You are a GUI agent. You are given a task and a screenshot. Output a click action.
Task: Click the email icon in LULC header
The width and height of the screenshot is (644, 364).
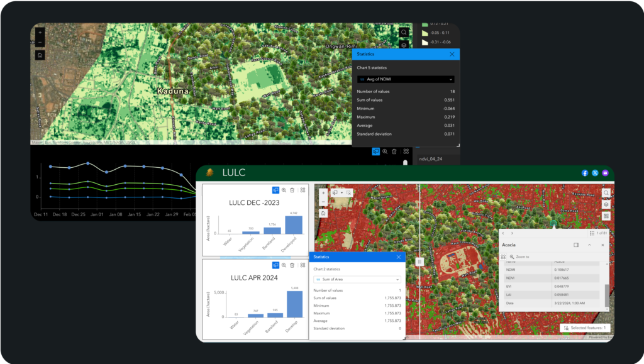click(605, 173)
